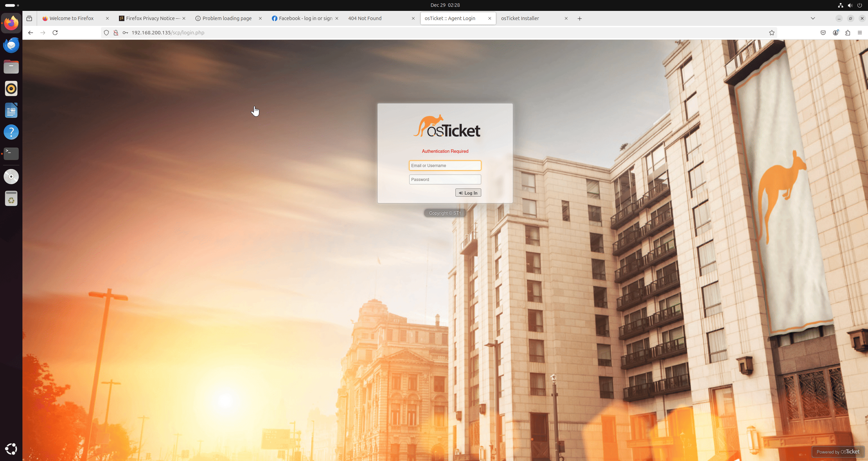
Task: Focus the Password field
Action: pyautogui.click(x=445, y=180)
